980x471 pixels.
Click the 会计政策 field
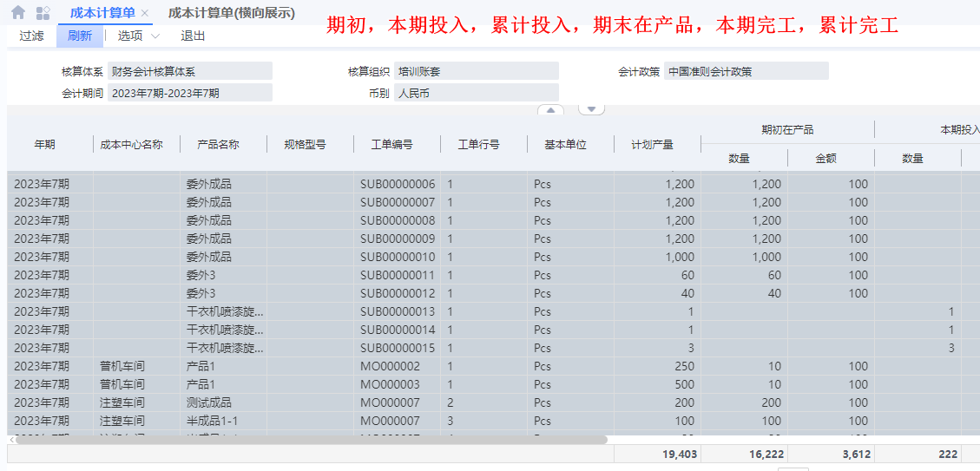(746, 71)
